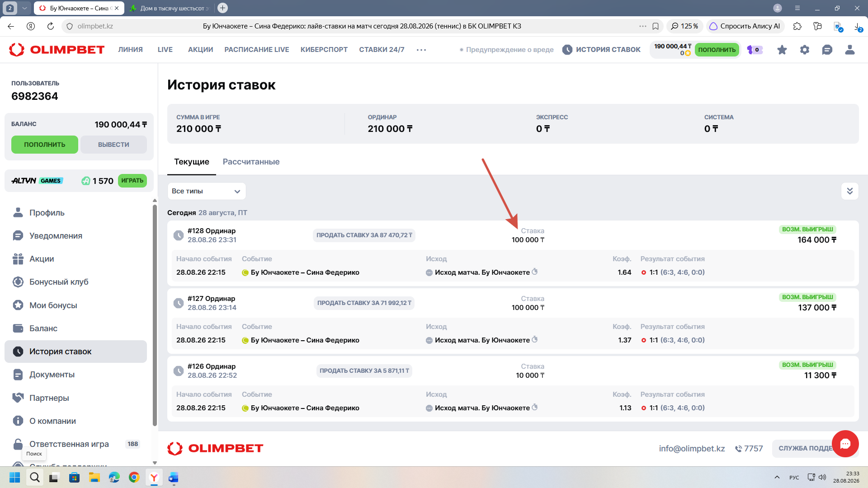Open the chat messages icon in header
The width and height of the screenshot is (868, 488).
click(827, 50)
